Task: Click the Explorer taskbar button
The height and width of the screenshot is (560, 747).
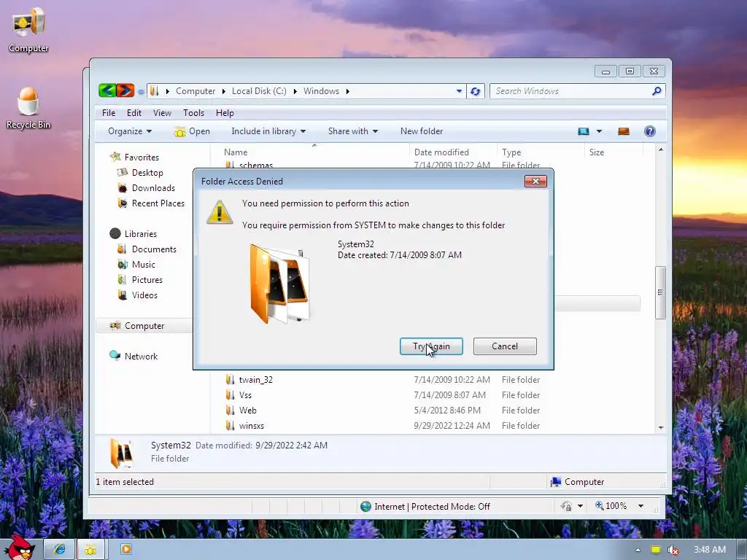Action: click(x=90, y=549)
